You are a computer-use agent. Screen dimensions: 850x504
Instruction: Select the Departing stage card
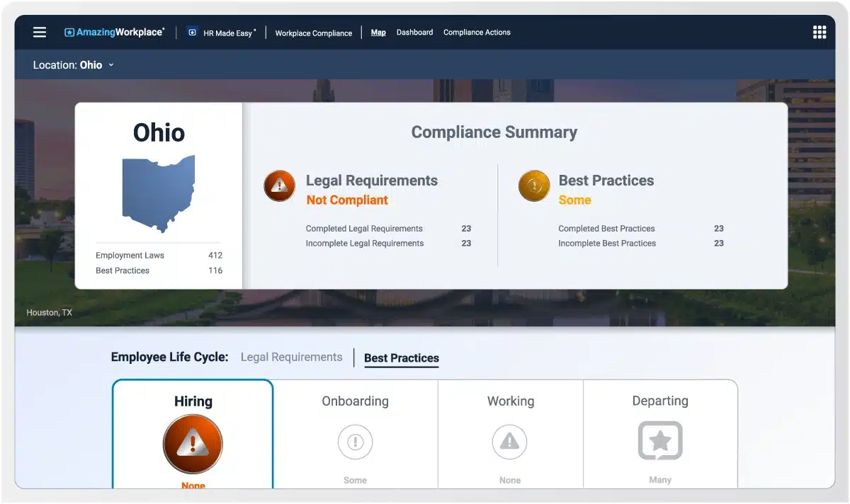click(x=660, y=434)
